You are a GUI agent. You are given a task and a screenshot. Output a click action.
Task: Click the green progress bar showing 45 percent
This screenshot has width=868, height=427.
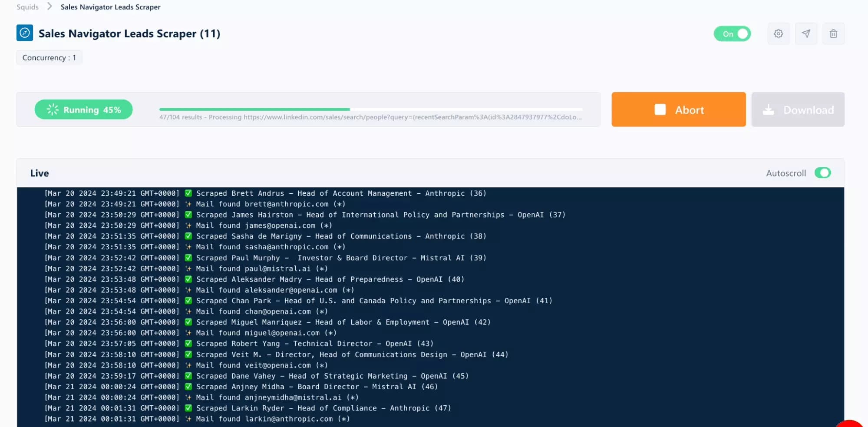point(254,109)
